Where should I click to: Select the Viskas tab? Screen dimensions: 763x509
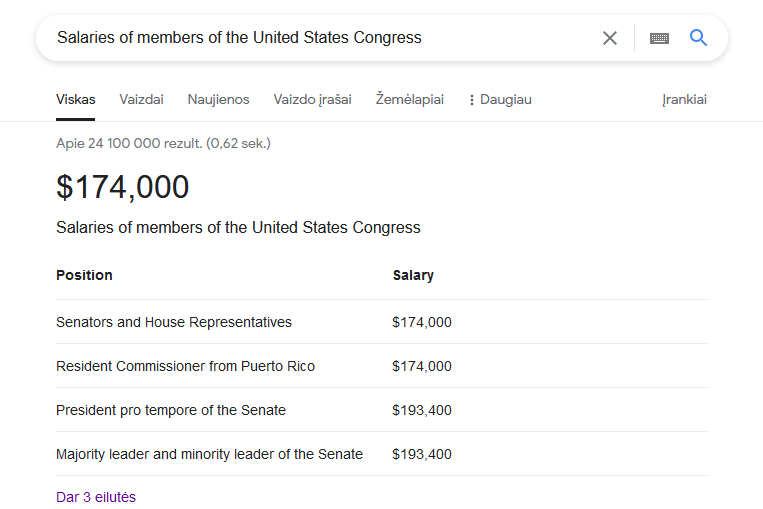[76, 100]
